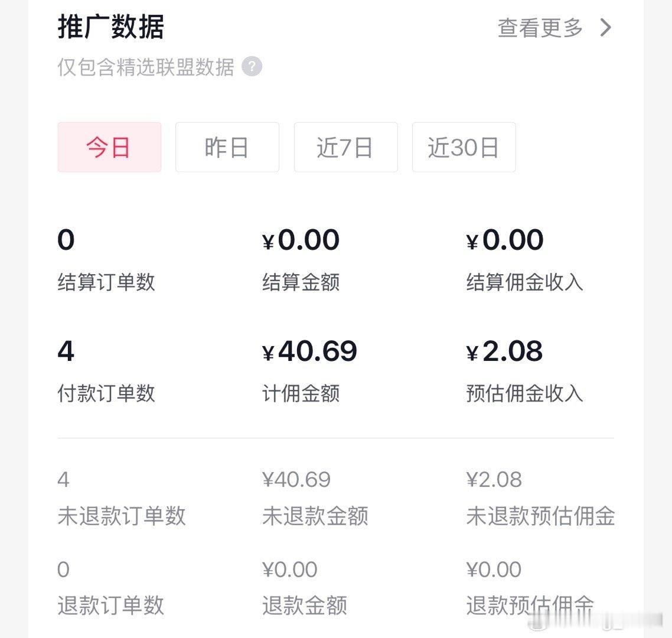Click the 推广数据 heading
Screen dimensions: 672x638
(110, 27)
